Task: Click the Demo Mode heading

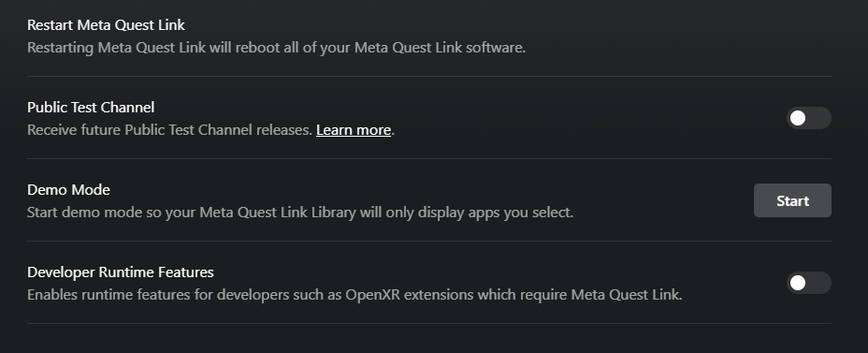Action: pos(68,190)
